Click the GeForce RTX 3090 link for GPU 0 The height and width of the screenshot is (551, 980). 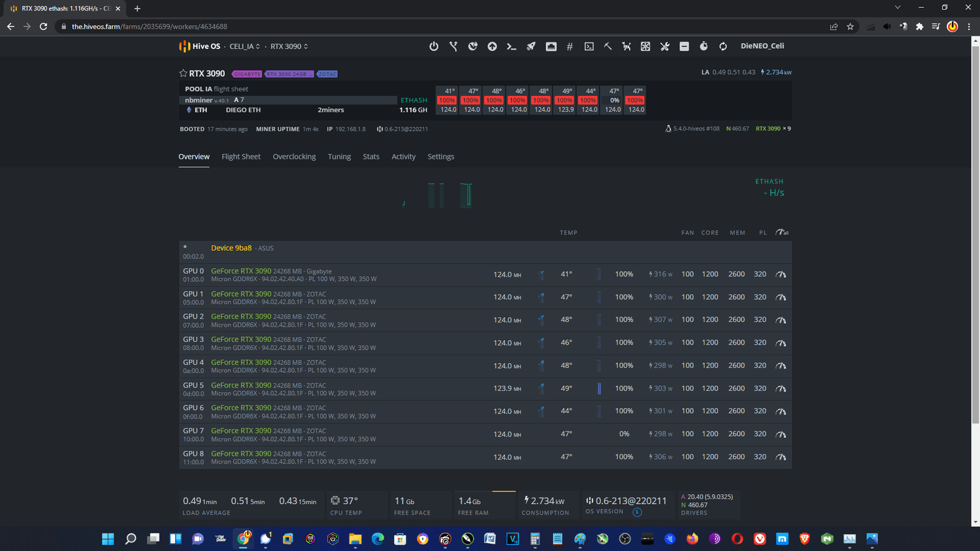point(241,271)
